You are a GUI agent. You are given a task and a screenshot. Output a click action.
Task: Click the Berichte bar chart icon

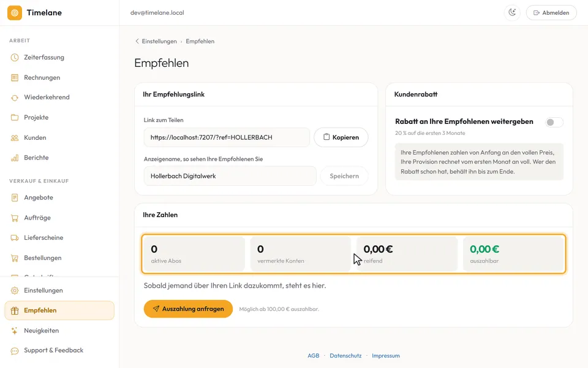15,158
